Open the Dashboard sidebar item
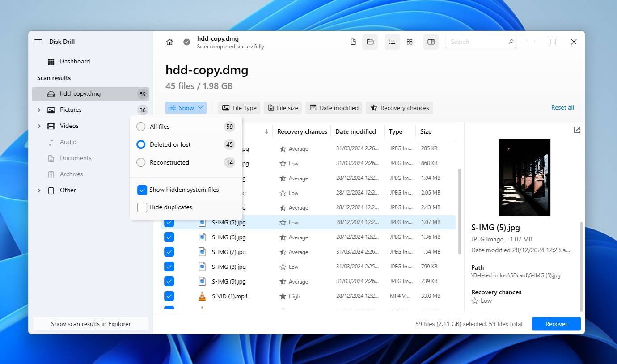The width and height of the screenshot is (617, 364). point(90,62)
